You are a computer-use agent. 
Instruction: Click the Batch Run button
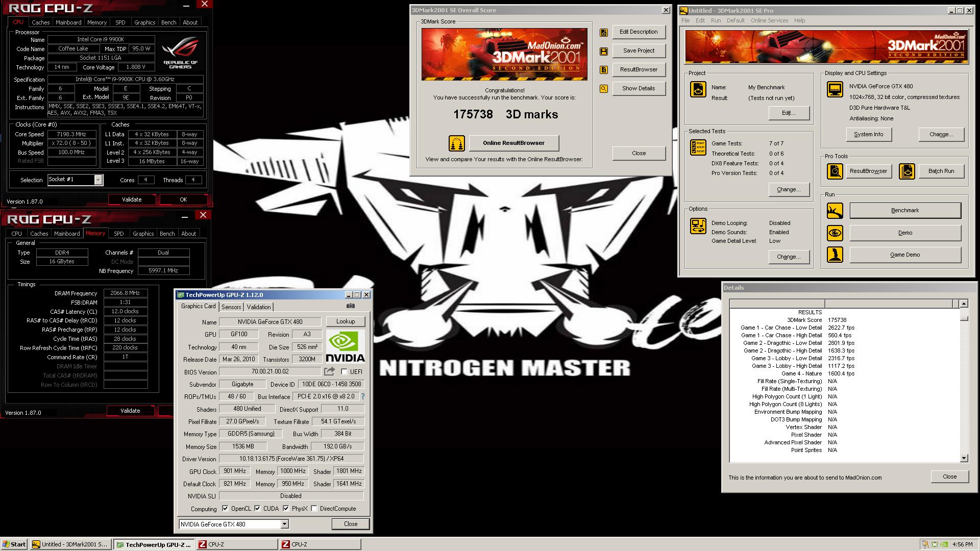point(941,171)
